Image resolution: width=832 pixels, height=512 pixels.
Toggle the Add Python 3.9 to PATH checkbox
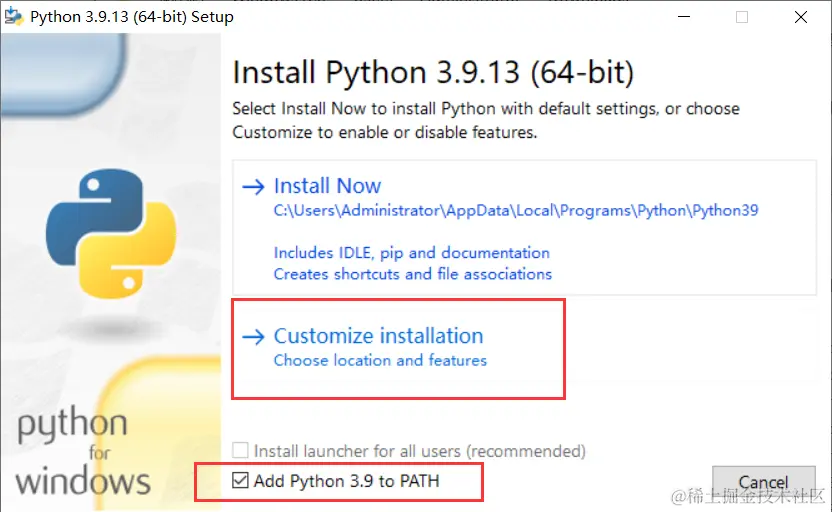click(240, 480)
